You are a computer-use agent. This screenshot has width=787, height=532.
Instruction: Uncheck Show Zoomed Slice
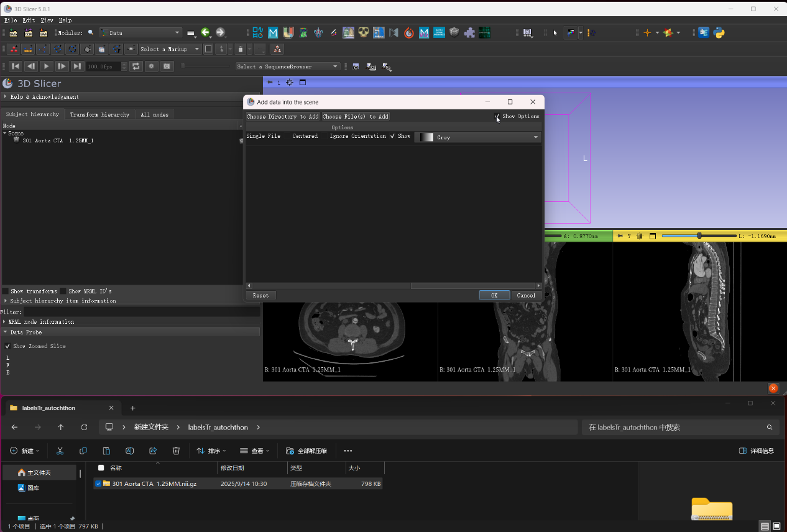tap(7, 346)
